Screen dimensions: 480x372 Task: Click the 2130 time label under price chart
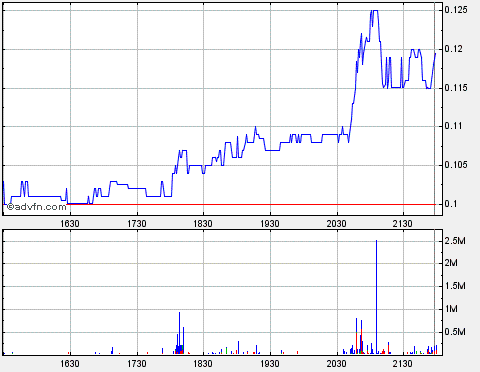[403, 224]
